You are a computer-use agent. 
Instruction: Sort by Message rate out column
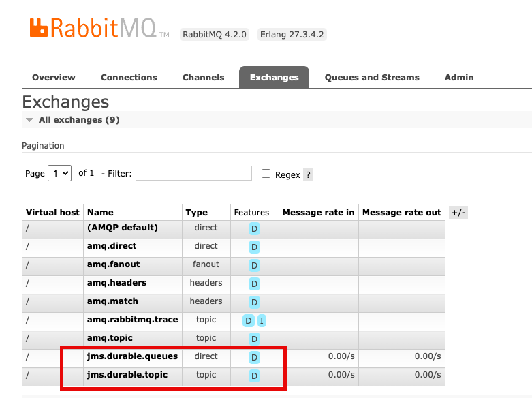pyautogui.click(x=402, y=213)
